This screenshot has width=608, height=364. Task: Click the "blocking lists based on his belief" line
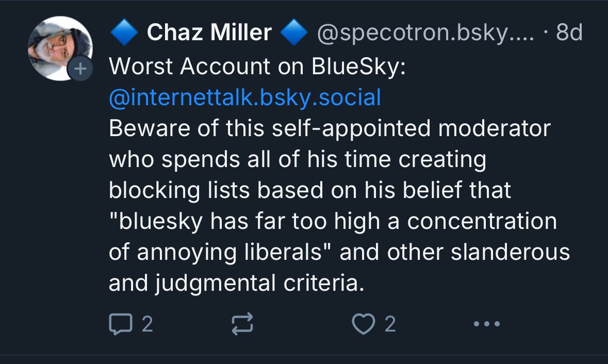309,190
